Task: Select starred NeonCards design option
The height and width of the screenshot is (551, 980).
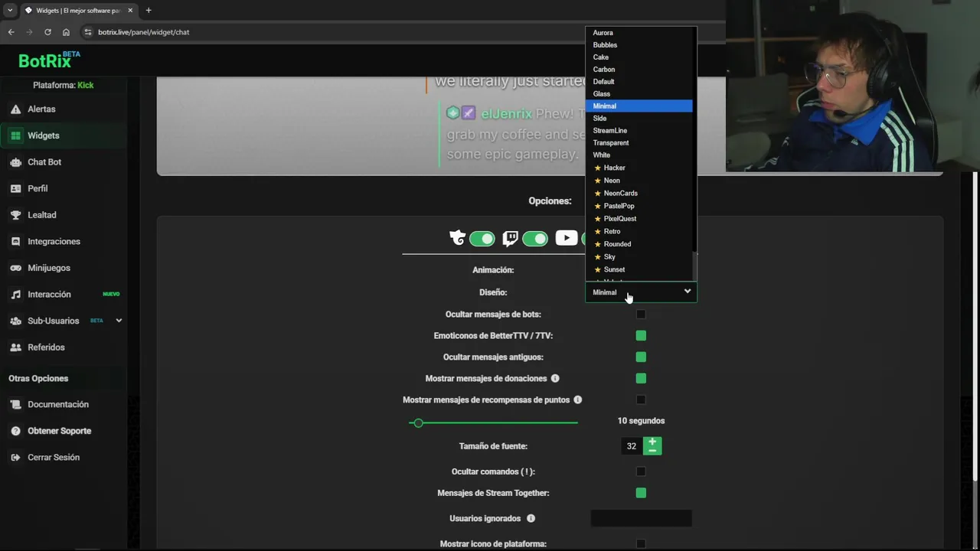Action: tap(639, 194)
